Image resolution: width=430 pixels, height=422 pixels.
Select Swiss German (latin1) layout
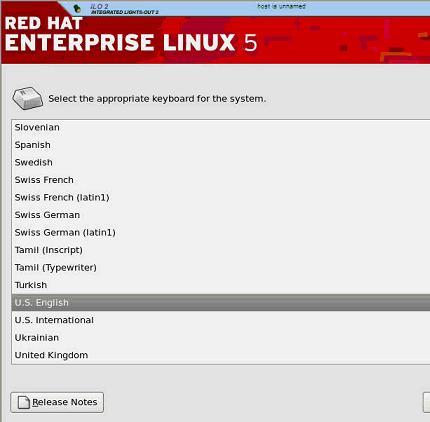(x=221, y=232)
